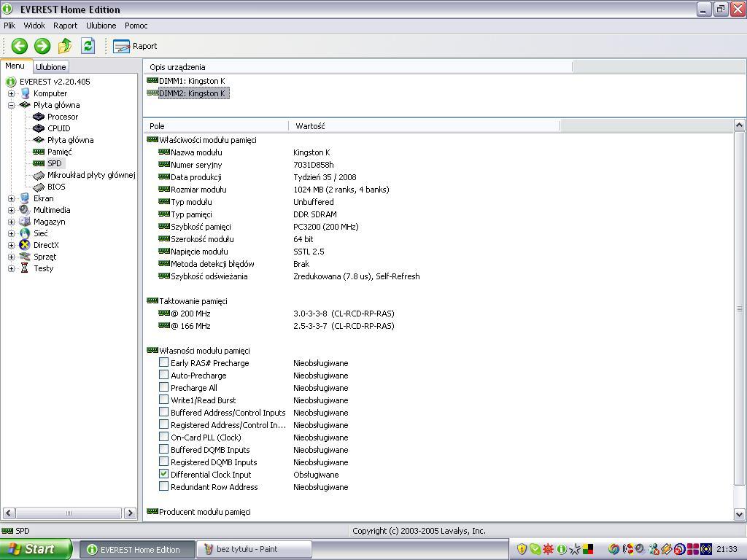Toggle the Redundant Row Address checkbox
The width and height of the screenshot is (747, 560).
[x=163, y=486]
